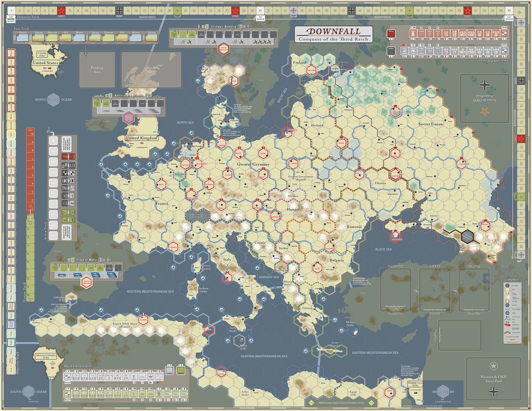Click the Draw Pile card area
The height and width of the screenshot is (411, 532).
click(474, 290)
